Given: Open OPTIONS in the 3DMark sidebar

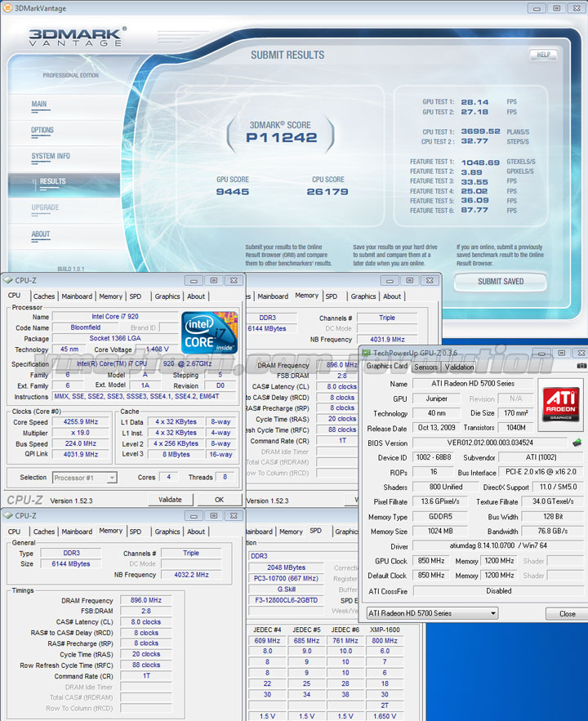Looking at the screenshot, I should [x=42, y=131].
